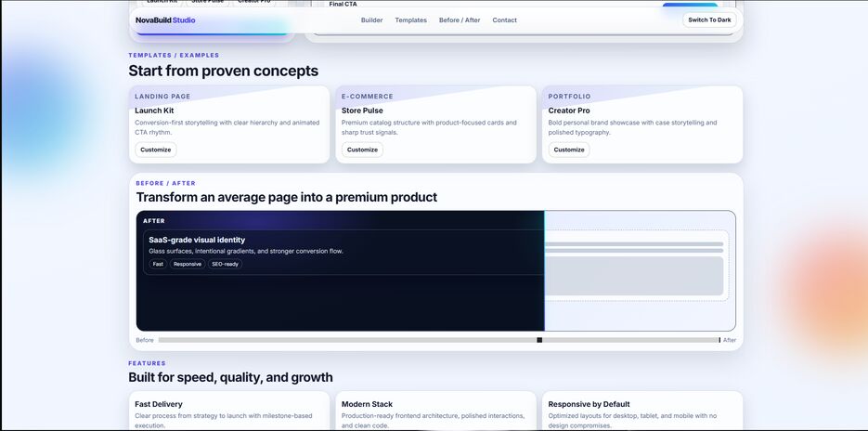The image size is (868, 431).
Task: Click the Responsive tag chip
Action: (188, 264)
